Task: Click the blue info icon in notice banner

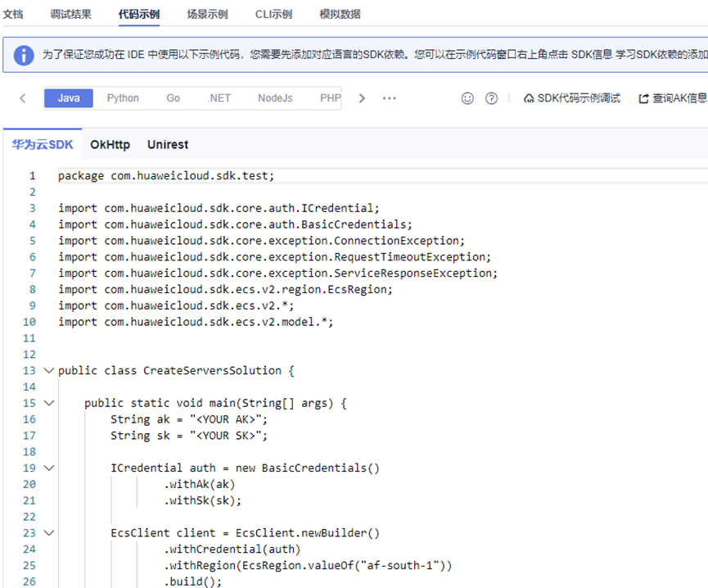Action: pos(24,55)
